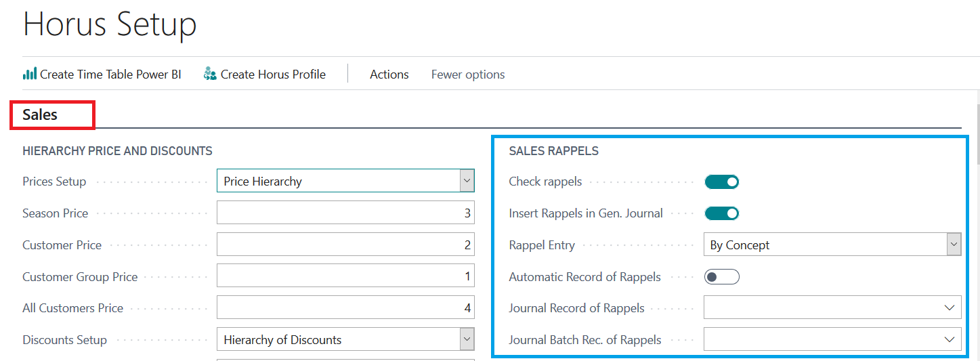Click the Discounts Setup label
This screenshot has height=361, width=980.
64,340
